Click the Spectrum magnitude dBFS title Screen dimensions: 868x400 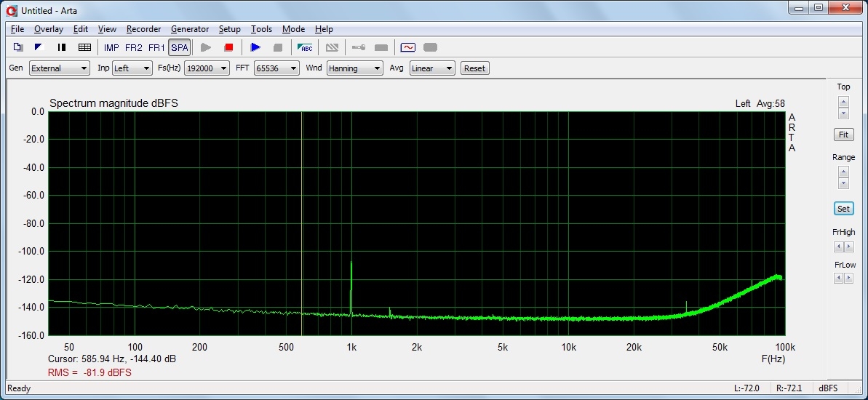click(114, 103)
